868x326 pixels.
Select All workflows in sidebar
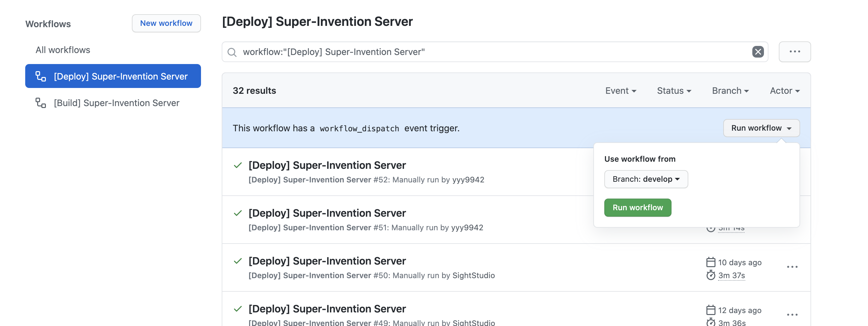(63, 50)
